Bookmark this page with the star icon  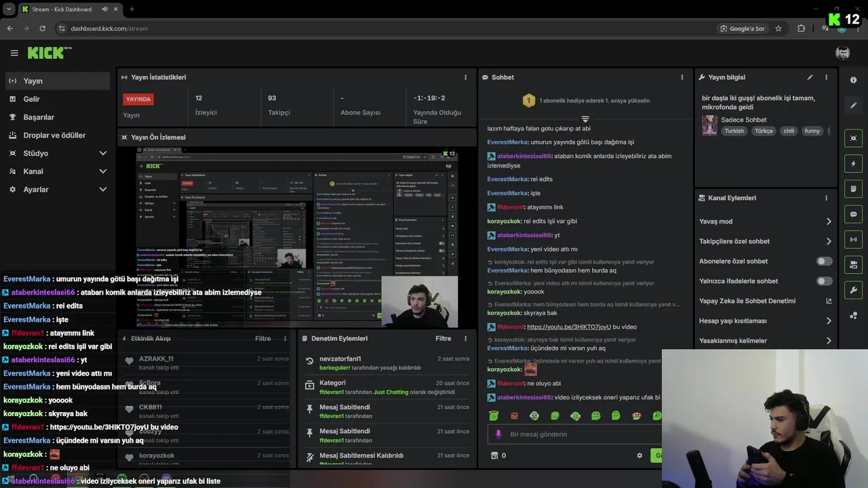click(x=778, y=28)
